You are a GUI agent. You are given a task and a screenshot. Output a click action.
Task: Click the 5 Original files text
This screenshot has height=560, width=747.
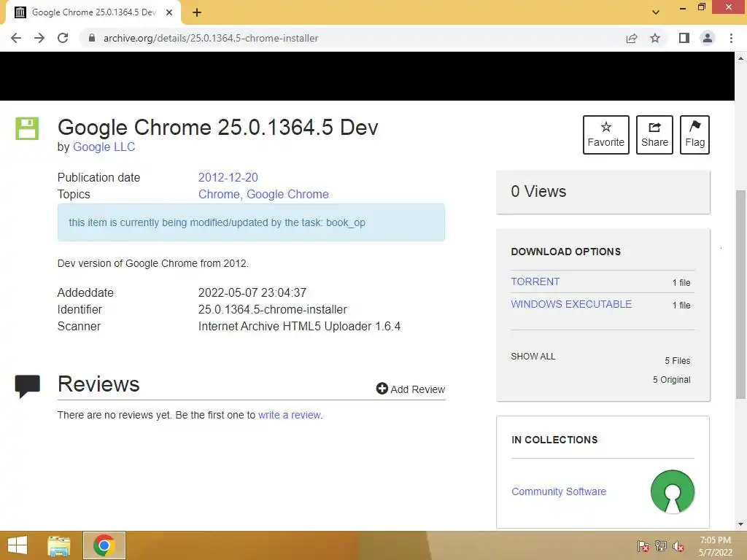tap(672, 379)
